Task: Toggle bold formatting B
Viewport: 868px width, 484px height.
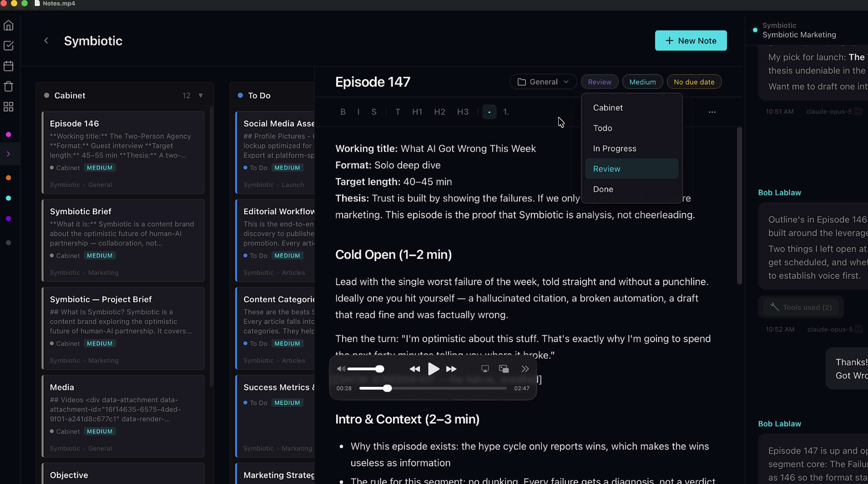Action: point(343,112)
